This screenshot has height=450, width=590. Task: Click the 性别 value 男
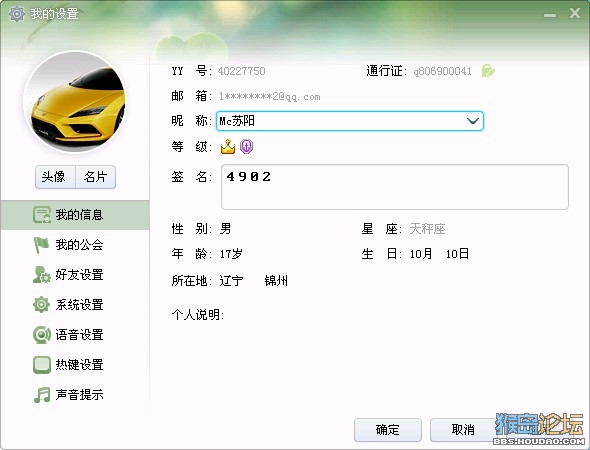click(226, 228)
